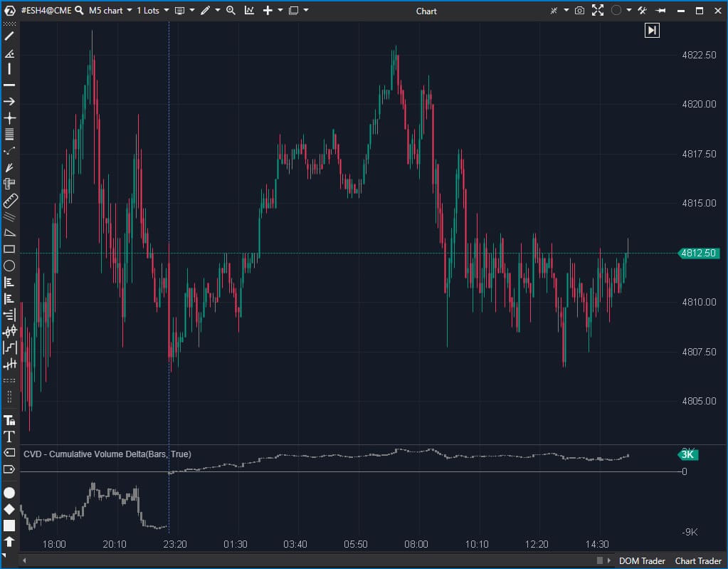This screenshot has height=569, width=728.
Task: Select the horizontal line drawing tool
Action: pyautogui.click(x=9, y=85)
